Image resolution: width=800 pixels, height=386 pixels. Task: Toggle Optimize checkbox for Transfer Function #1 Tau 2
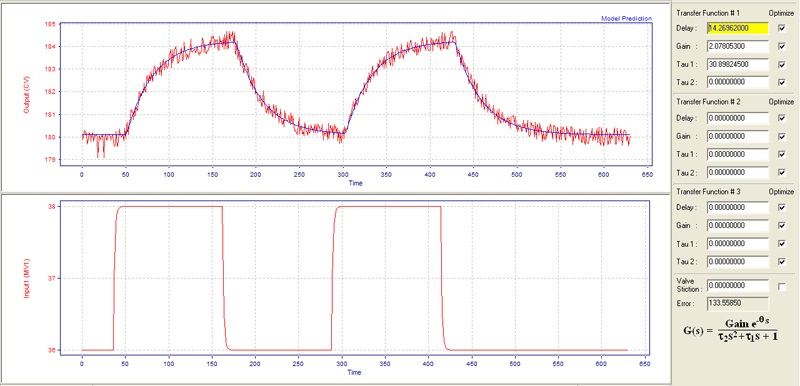coord(782,83)
